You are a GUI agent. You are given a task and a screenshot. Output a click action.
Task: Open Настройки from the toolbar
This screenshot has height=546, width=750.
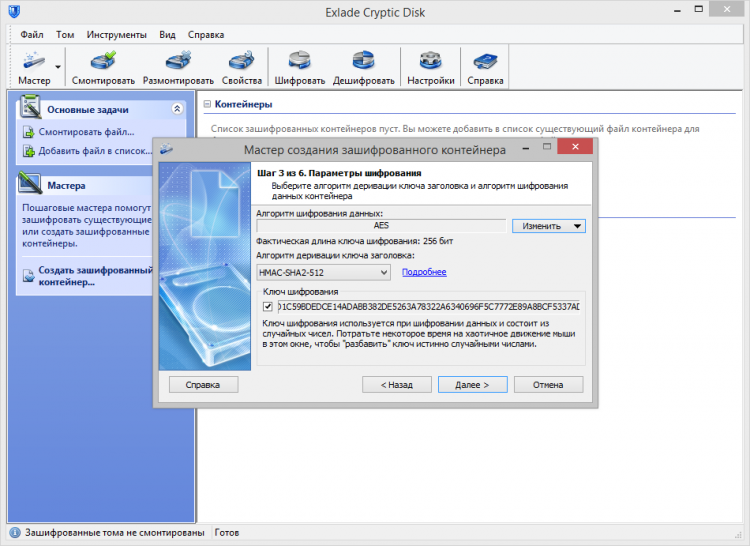(430, 67)
